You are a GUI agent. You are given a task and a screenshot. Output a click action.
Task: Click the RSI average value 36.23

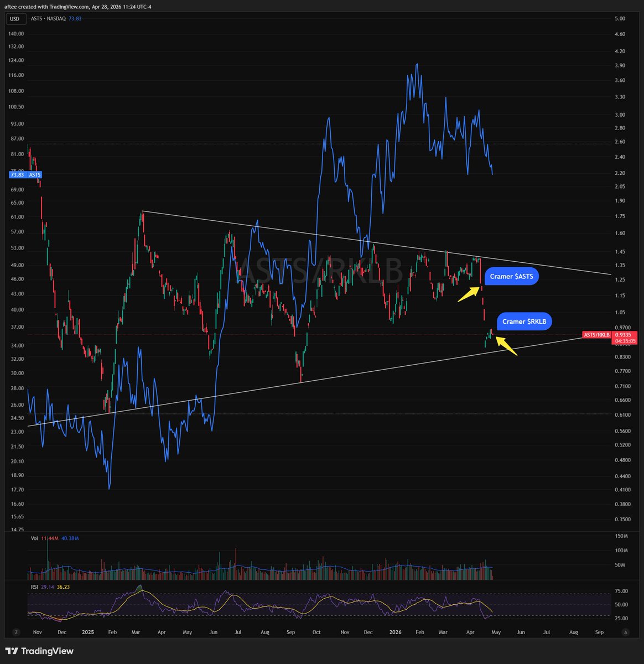point(64,587)
